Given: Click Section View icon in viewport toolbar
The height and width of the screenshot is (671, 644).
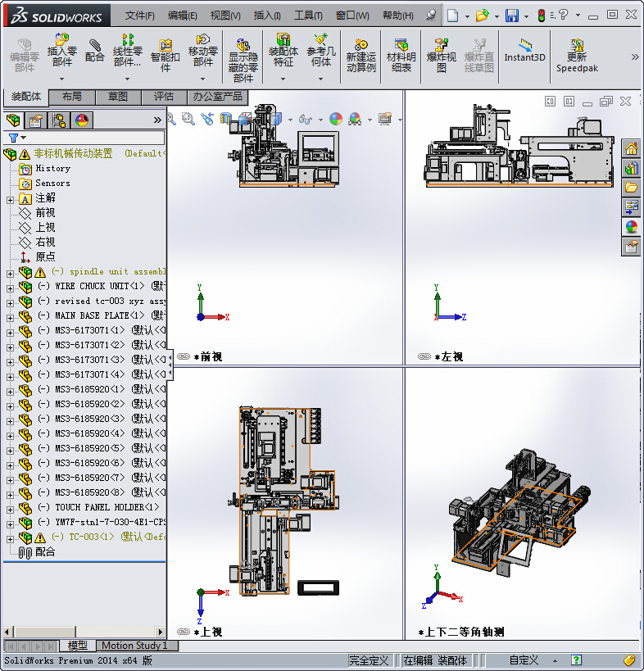Looking at the screenshot, I should (226, 119).
